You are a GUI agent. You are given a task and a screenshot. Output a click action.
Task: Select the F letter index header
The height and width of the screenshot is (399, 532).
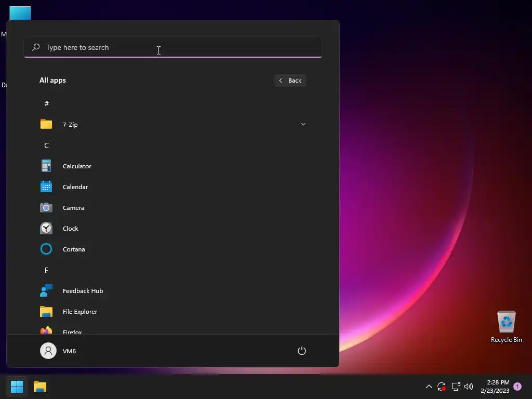46,270
